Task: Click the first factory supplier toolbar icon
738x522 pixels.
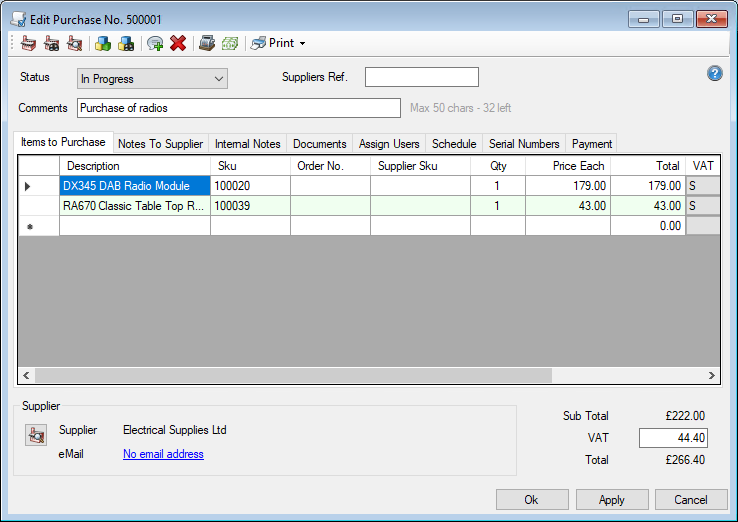Action: click(28, 43)
